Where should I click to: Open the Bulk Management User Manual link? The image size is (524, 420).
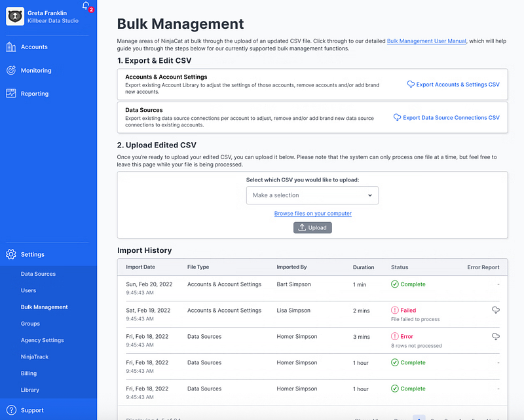click(x=426, y=41)
